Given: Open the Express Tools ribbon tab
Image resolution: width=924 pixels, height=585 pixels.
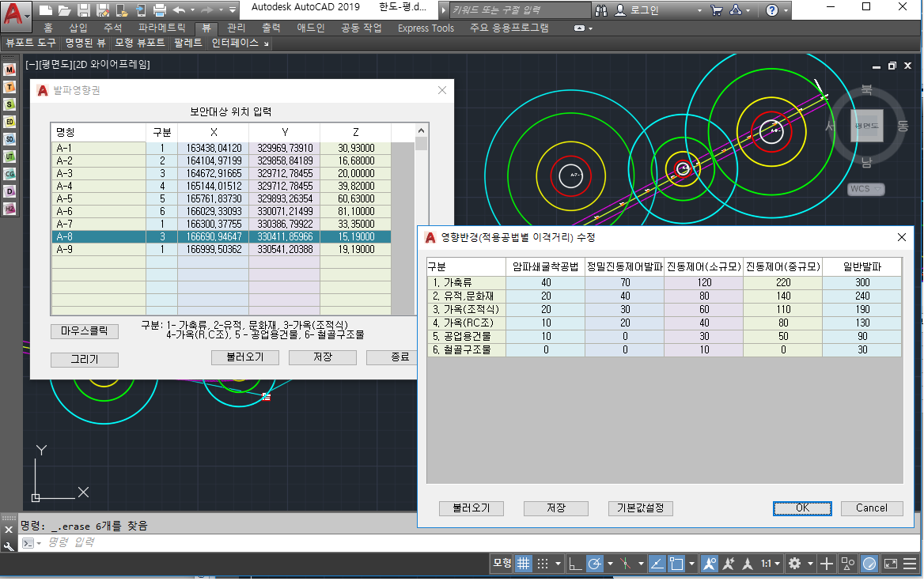Looking at the screenshot, I should pos(426,28).
